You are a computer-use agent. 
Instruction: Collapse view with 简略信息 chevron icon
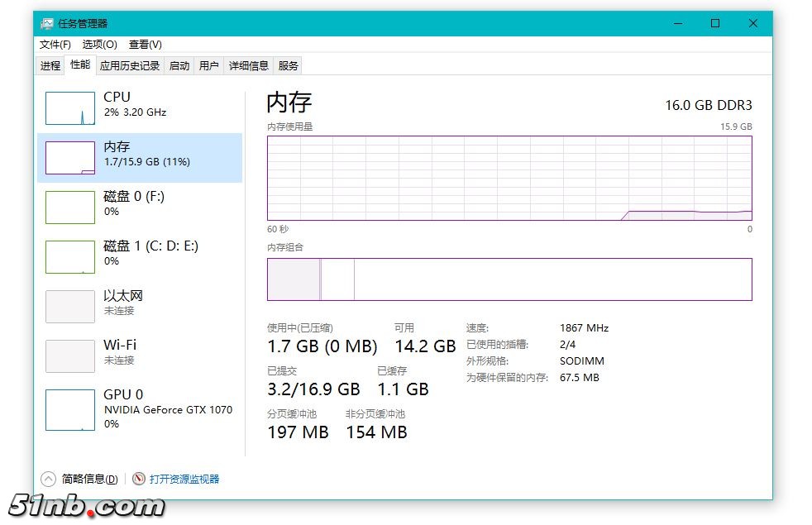point(48,479)
